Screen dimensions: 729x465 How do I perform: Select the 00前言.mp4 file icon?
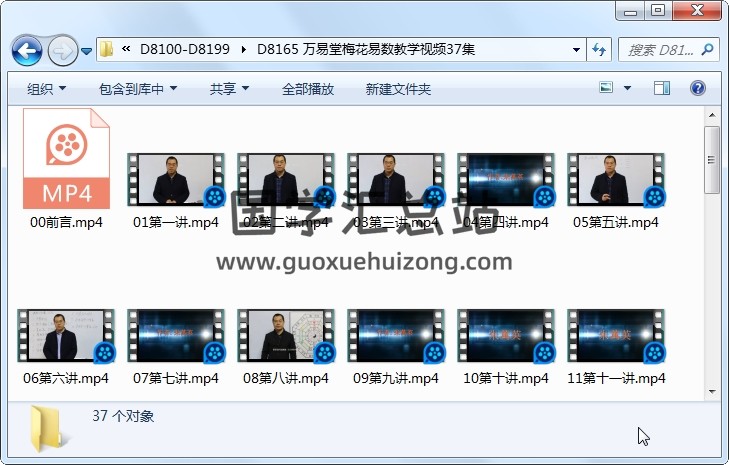coord(66,158)
